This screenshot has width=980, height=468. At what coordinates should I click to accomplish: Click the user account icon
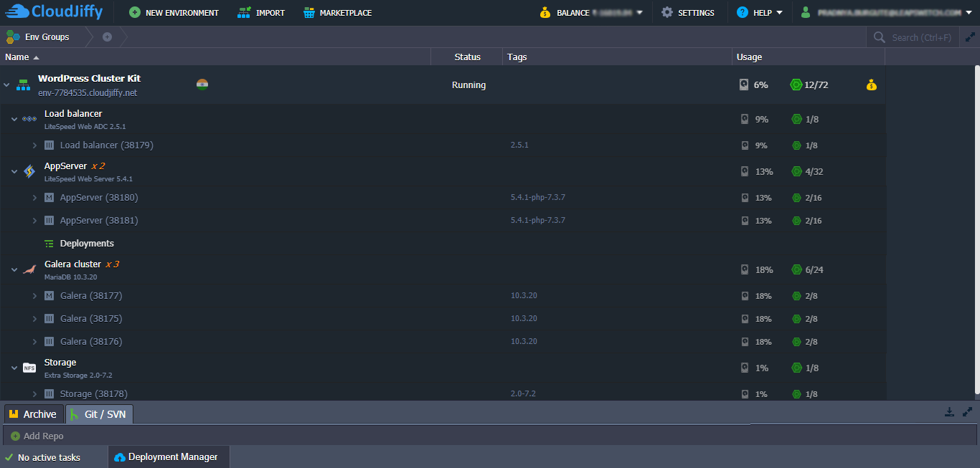point(806,12)
